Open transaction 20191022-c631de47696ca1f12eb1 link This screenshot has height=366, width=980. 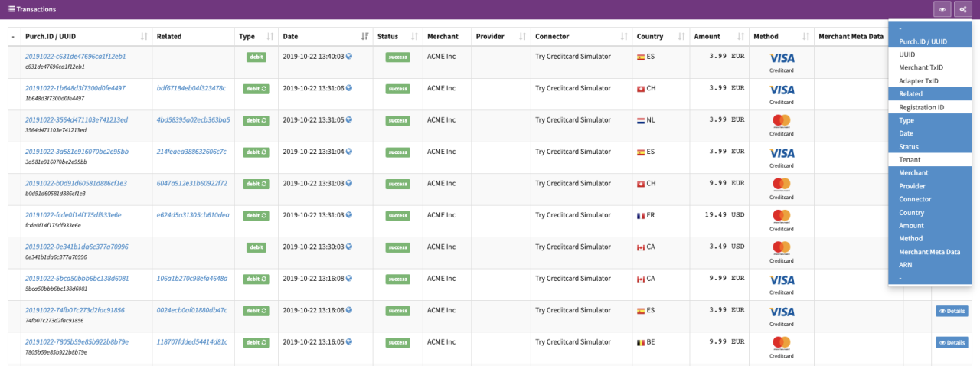tap(75, 56)
